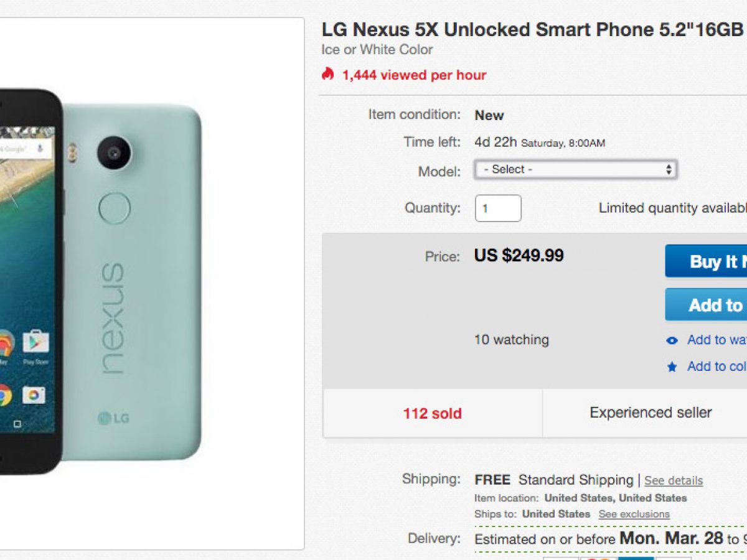Click the flame icon beside viewed per hour
Image resolution: width=747 pixels, height=560 pixels.
pos(328,75)
